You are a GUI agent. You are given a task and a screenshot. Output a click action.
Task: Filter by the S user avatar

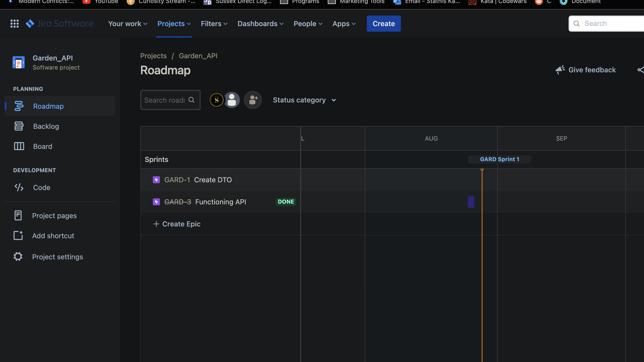pos(216,100)
